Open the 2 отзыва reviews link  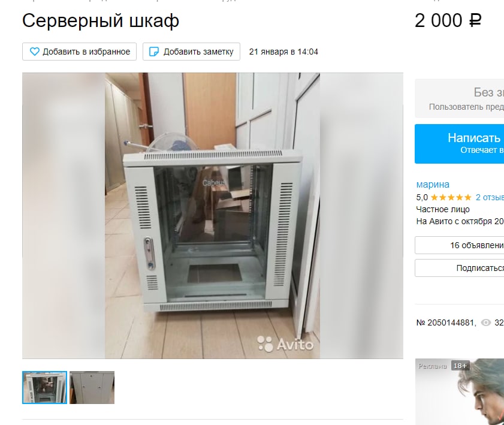(490, 197)
